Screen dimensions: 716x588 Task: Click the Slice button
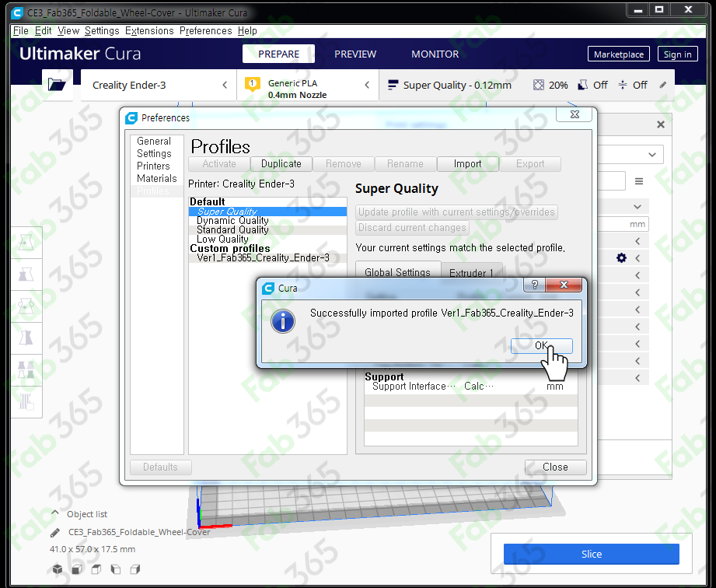tap(592, 555)
